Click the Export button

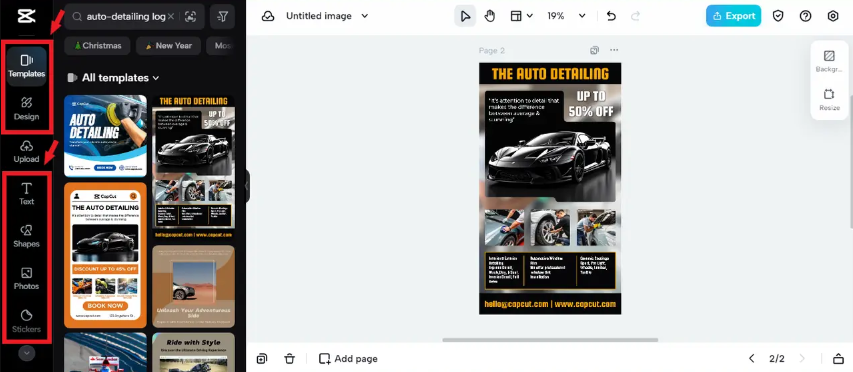pos(733,16)
